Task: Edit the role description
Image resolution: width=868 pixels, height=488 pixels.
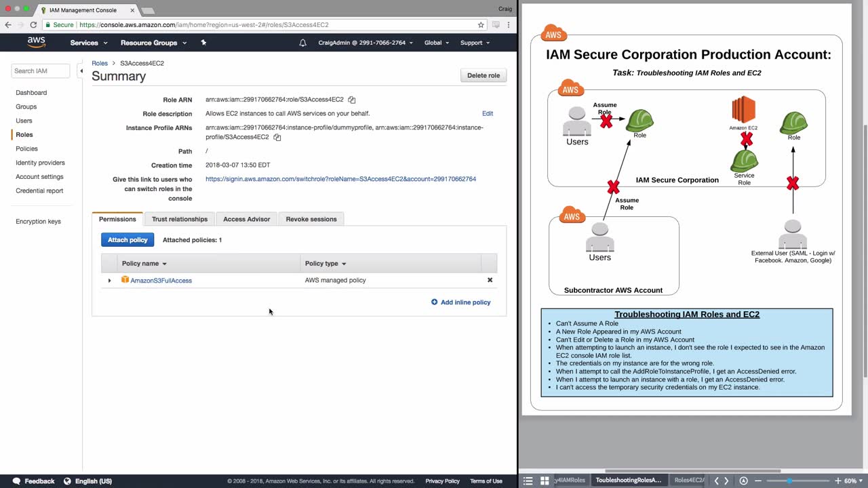Action: coord(488,114)
